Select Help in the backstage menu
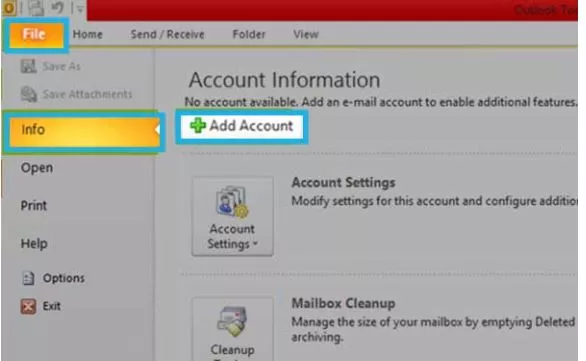This screenshot has width=586, height=361. (34, 244)
